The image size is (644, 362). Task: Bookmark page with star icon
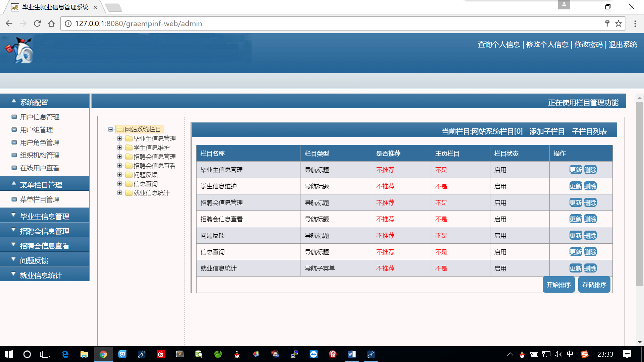coord(619,23)
